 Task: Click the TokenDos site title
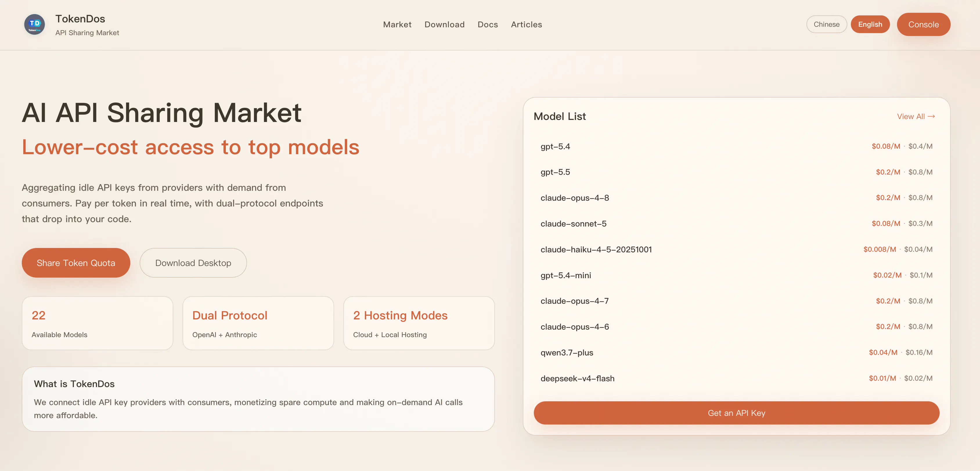pos(80,19)
